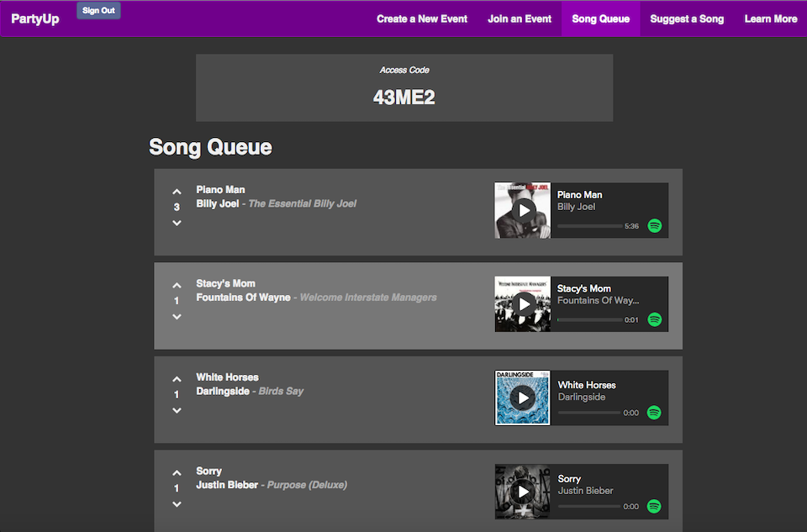Downvote Piano Man with the down chevron
The height and width of the screenshot is (532, 807).
click(177, 223)
